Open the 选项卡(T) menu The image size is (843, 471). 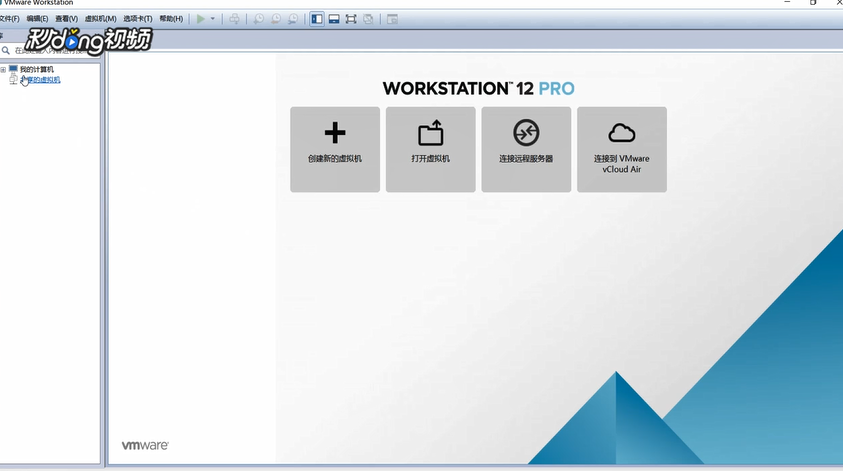138,19
